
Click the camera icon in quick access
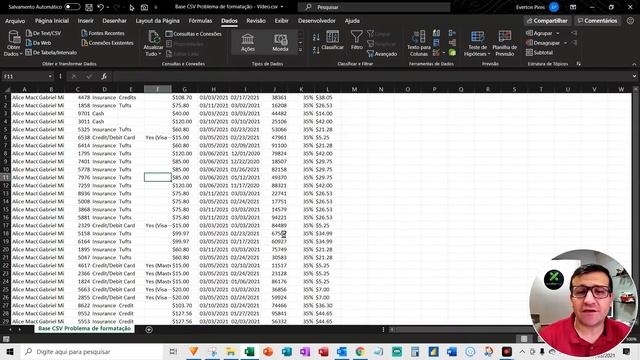[x=144, y=7]
